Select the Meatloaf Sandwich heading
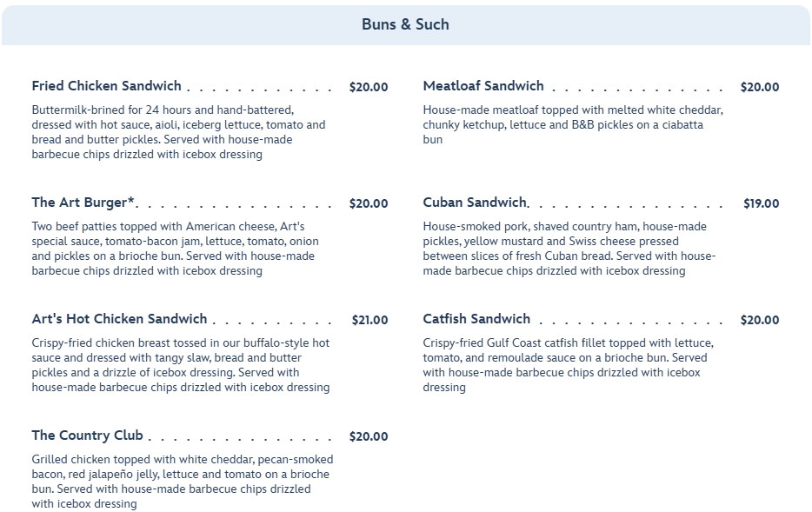Viewport: 812px width, 512px height. tap(483, 86)
